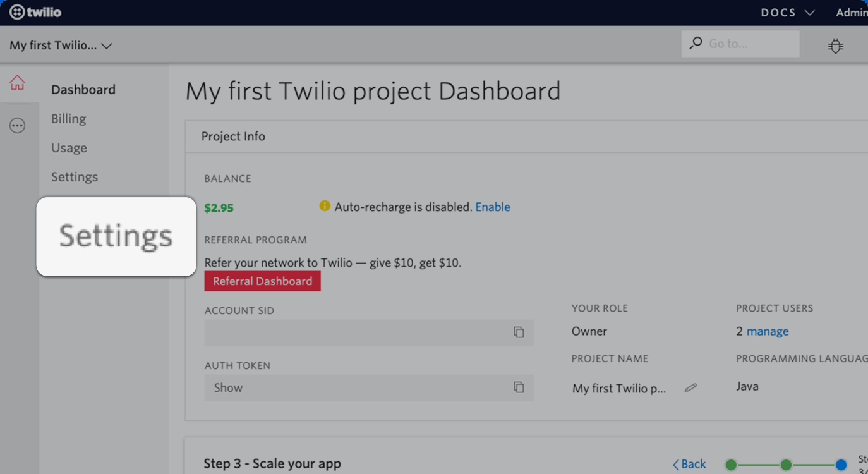This screenshot has height=474, width=868.
Task: Open Settings in the sidebar
Action: [x=75, y=177]
